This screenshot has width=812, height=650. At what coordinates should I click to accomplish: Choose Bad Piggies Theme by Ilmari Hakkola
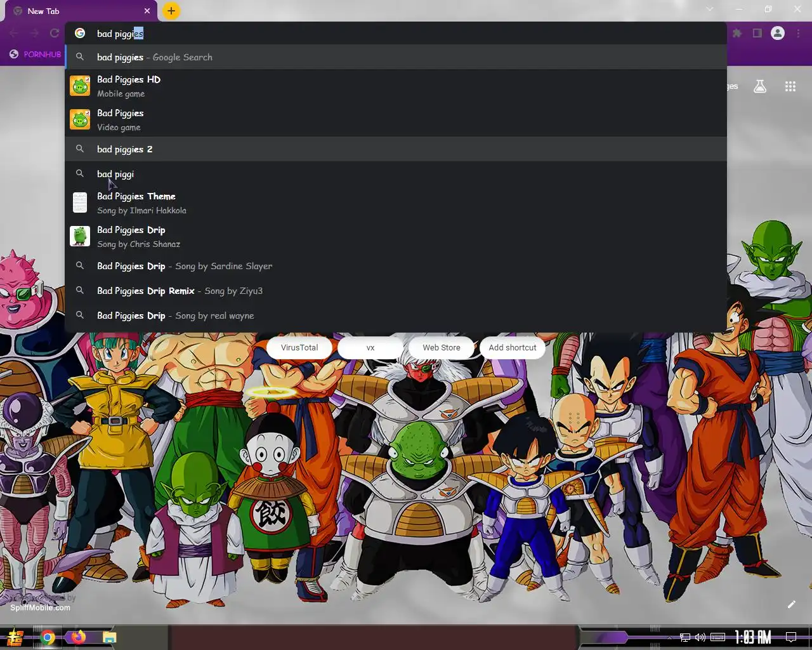click(x=396, y=202)
